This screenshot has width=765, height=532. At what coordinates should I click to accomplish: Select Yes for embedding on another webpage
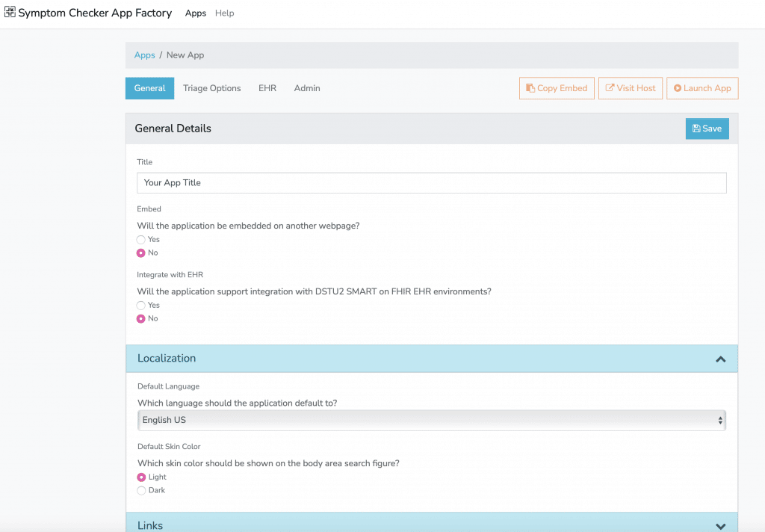point(141,240)
